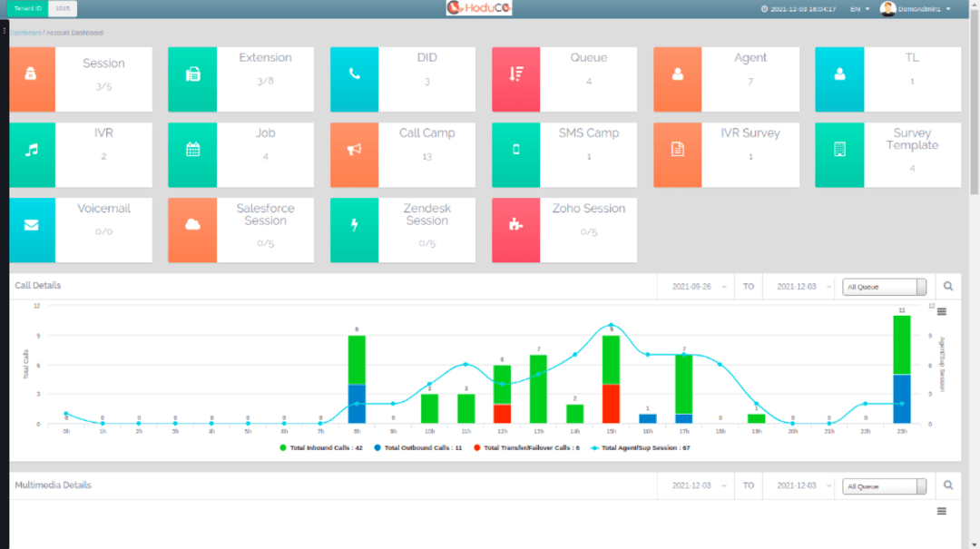Click the DID phone icon
980x549 pixels.
click(354, 74)
